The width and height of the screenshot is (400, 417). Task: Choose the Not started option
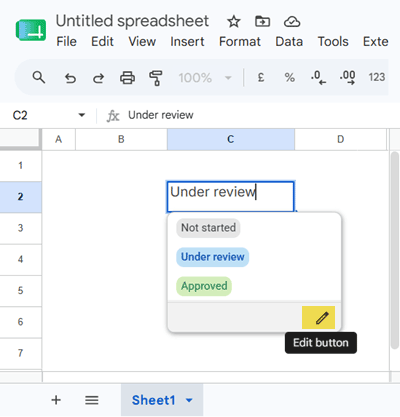[x=208, y=228]
